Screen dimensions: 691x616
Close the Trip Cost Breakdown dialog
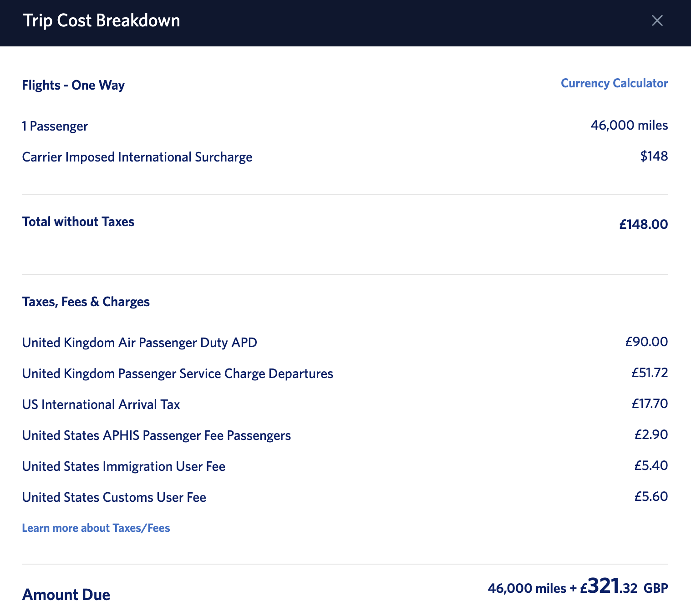(x=657, y=20)
